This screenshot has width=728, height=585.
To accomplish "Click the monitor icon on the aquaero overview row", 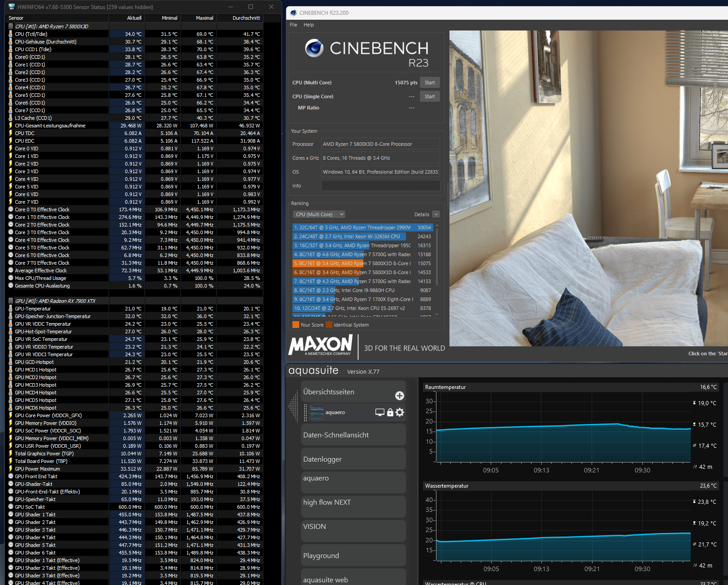I will pos(380,412).
